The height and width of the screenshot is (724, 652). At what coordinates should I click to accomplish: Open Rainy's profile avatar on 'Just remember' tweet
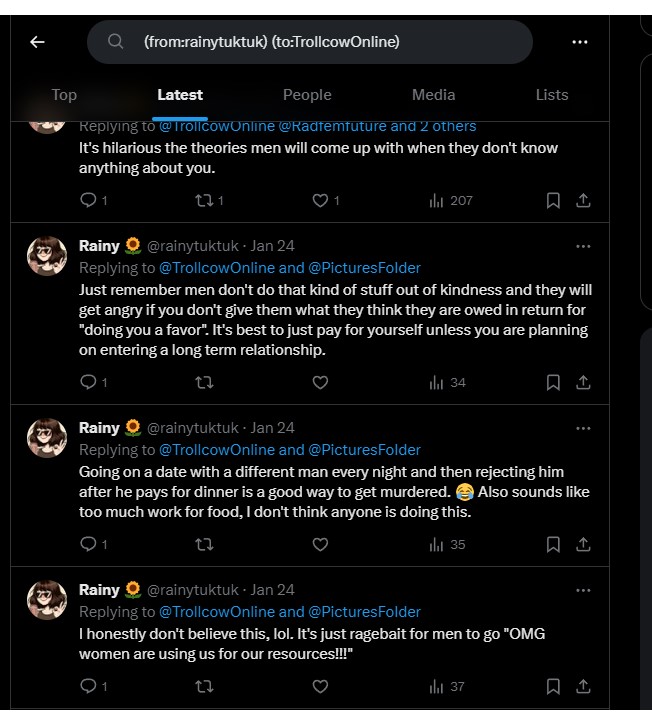47,257
